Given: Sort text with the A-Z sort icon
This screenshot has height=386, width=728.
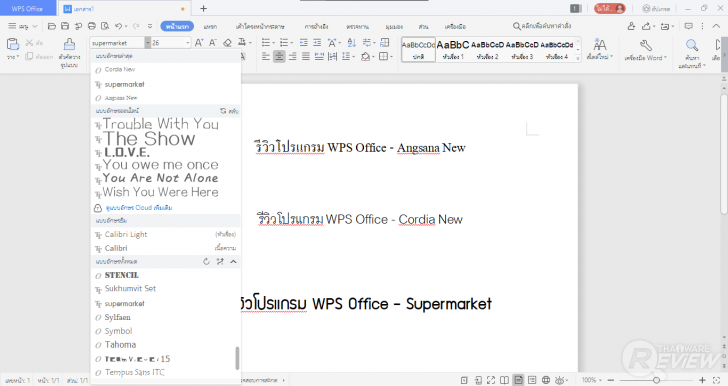Looking at the screenshot, I should coord(351,43).
